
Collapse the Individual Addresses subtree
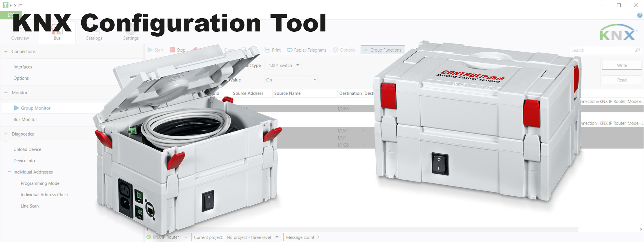click(9, 172)
